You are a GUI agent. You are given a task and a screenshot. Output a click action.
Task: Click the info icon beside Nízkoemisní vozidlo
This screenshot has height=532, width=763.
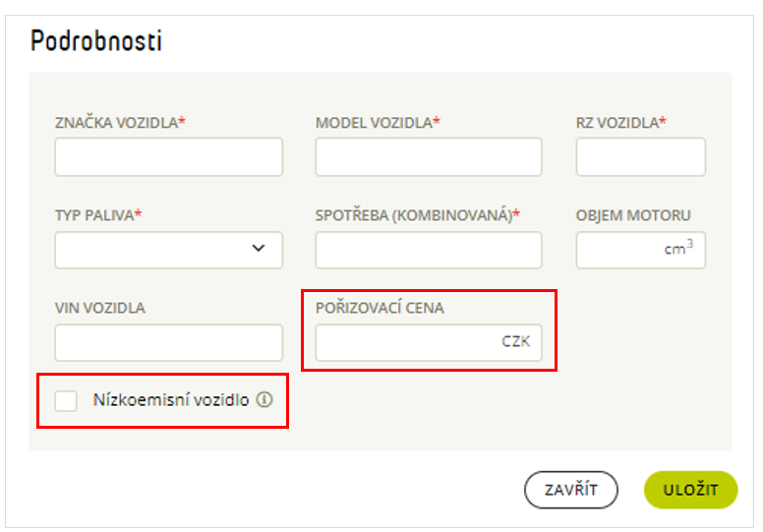264,399
